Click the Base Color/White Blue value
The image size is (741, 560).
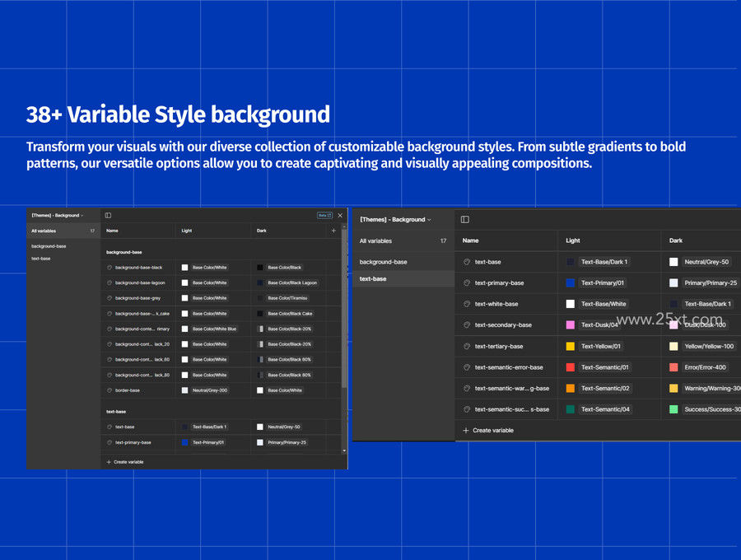click(x=214, y=329)
